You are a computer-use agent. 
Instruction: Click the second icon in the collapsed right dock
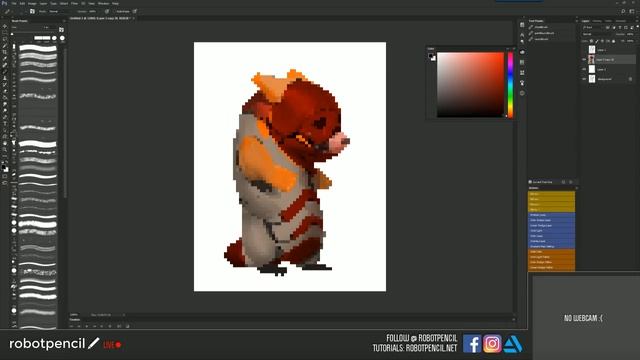(x=522, y=35)
